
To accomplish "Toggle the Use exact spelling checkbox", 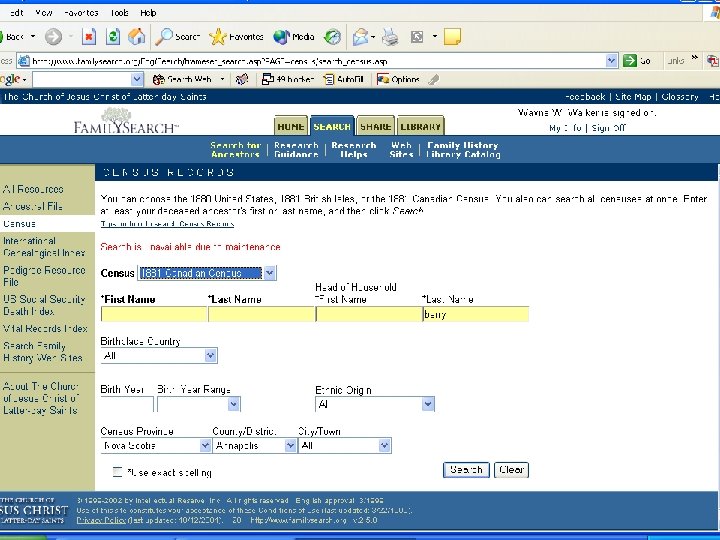I will click(118, 472).
